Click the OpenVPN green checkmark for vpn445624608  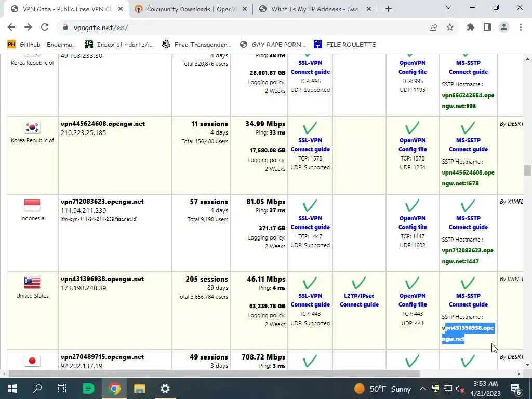[412, 128]
